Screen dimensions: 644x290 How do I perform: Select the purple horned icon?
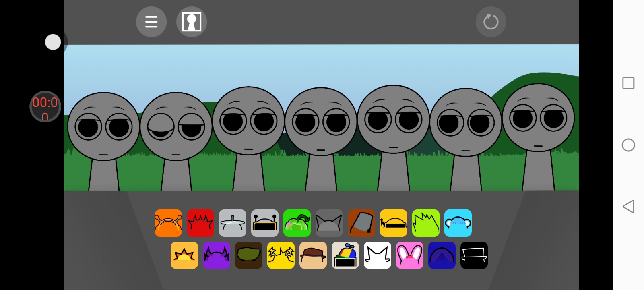(217, 255)
